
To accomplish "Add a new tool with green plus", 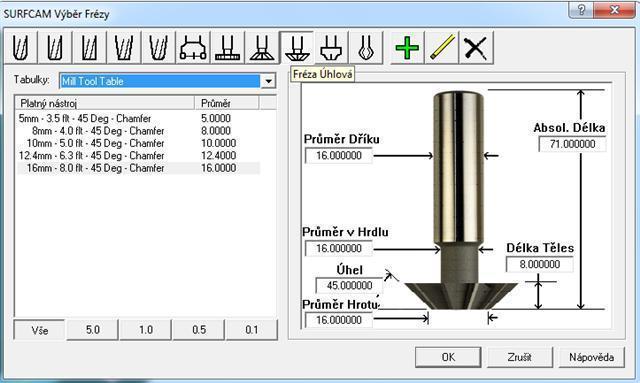I will pos(407,47).
